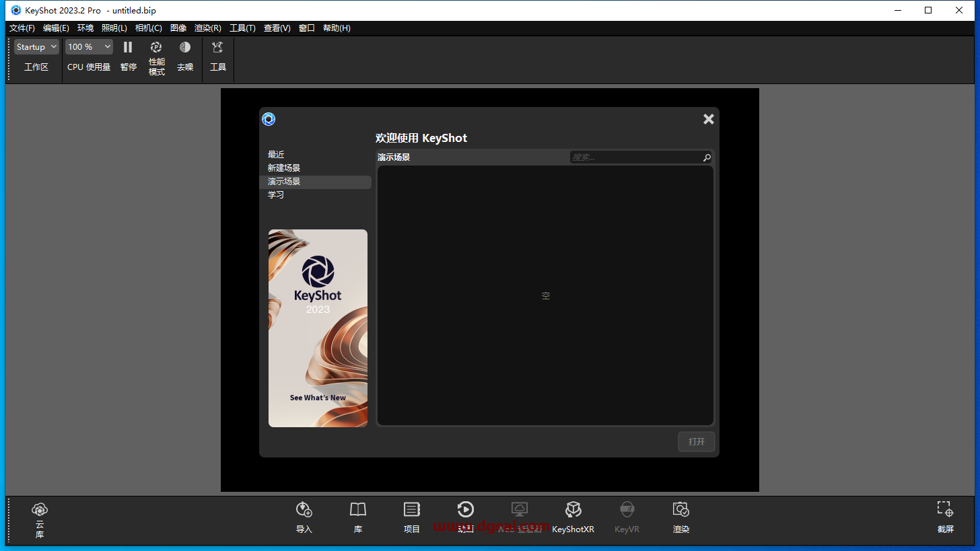Click the KeyShot logo in welcome dialog

point(269,119)
